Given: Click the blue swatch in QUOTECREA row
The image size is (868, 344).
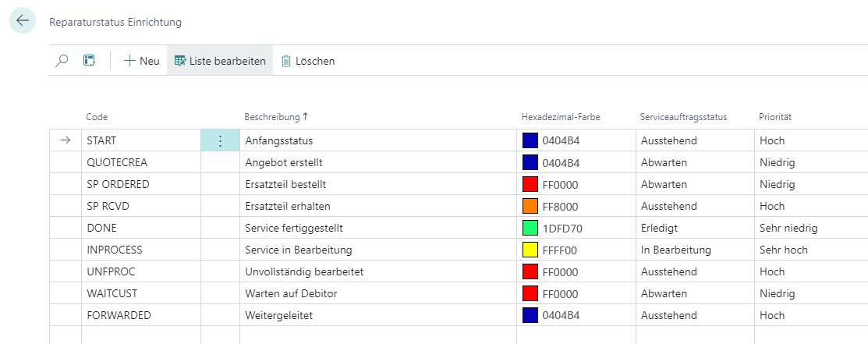Looking at the screenshot, I should 530,162.
